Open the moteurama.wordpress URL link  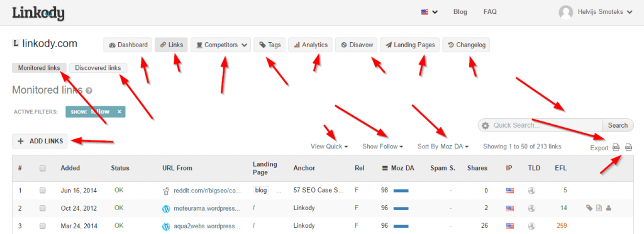(x=207, y=208)
